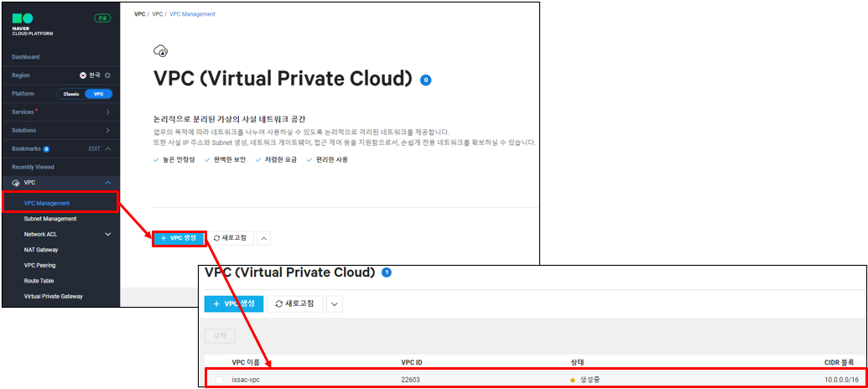Screen dimensions: 868x389
Task: Open the Region settings gear icon
Action: (108, 75)
